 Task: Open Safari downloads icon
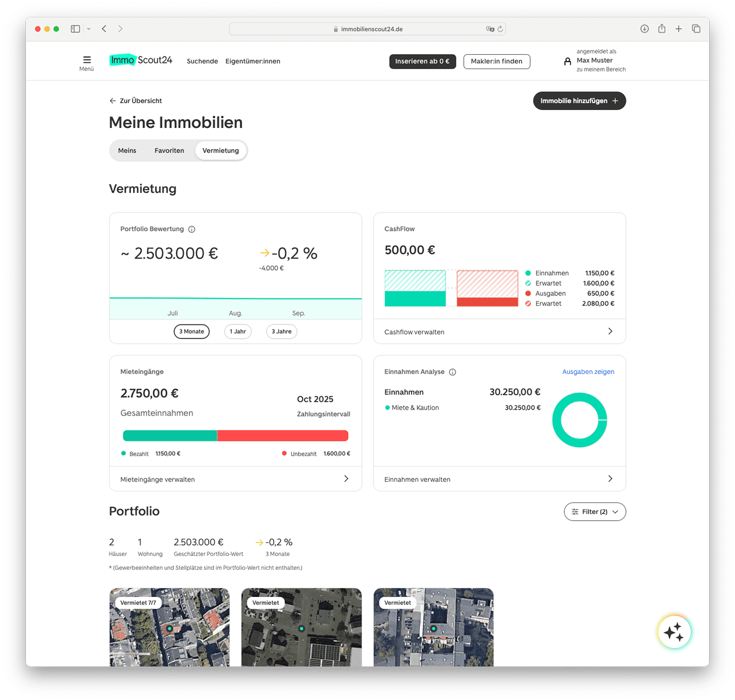(644, 29)
